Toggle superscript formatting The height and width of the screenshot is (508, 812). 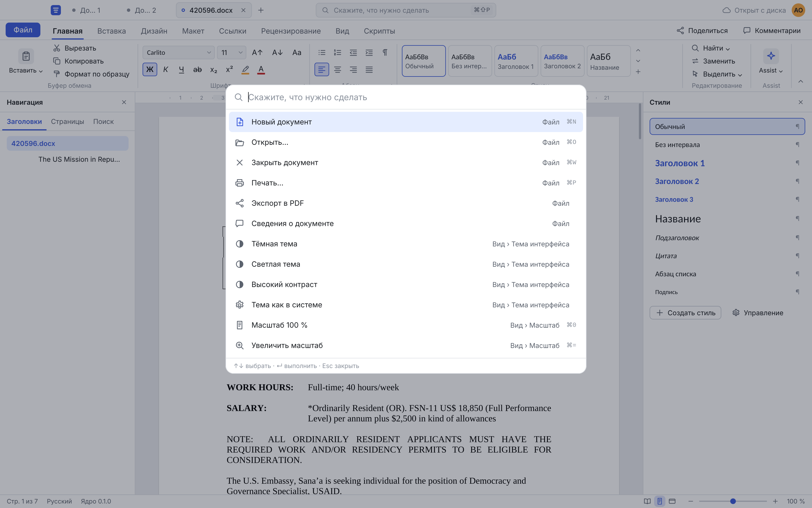pos(229,69)
